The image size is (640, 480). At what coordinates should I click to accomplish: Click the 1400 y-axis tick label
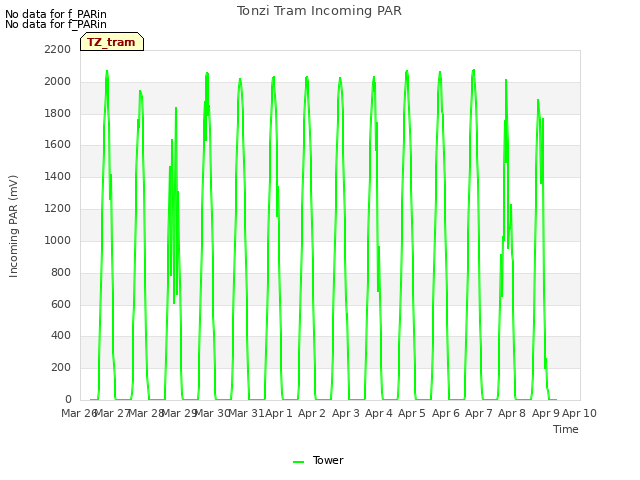(x=58, y=177)
